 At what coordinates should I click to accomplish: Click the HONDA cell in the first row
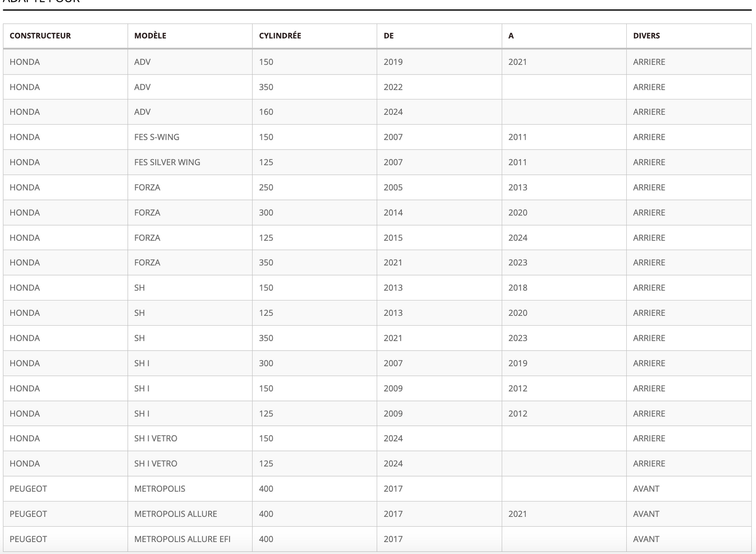click(25, 62)
